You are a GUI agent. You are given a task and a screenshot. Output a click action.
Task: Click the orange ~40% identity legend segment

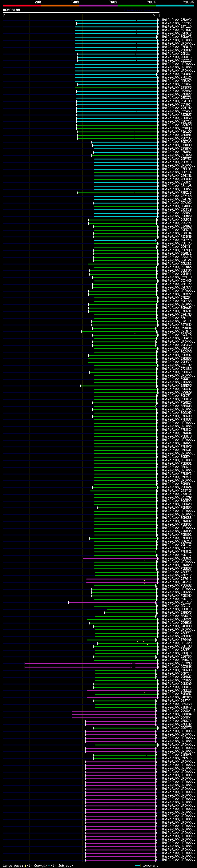[x=60, y=6]
